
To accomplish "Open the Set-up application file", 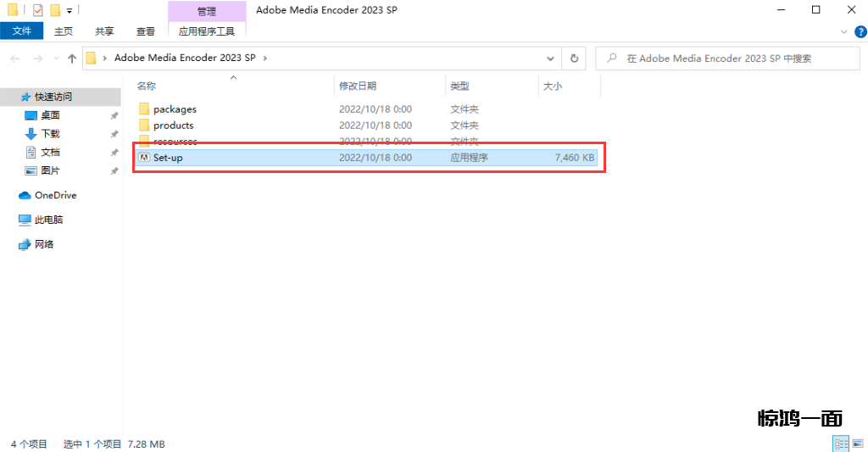I will click(168, 158).
